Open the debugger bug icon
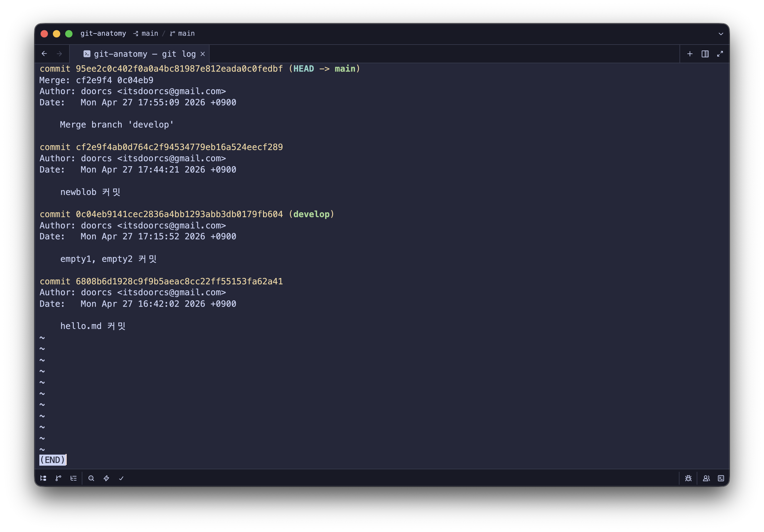This screenshot has height=532, width=764. point(688,478)
